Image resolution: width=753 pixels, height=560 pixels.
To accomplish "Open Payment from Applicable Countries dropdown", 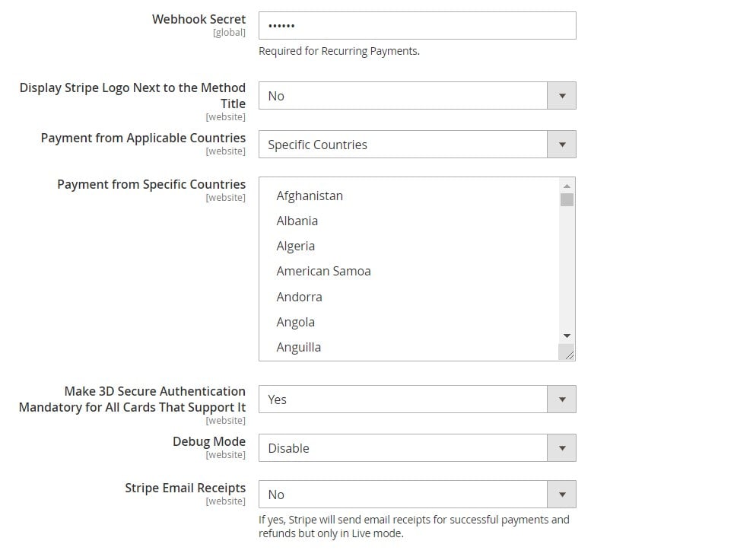I will [417, 144].
